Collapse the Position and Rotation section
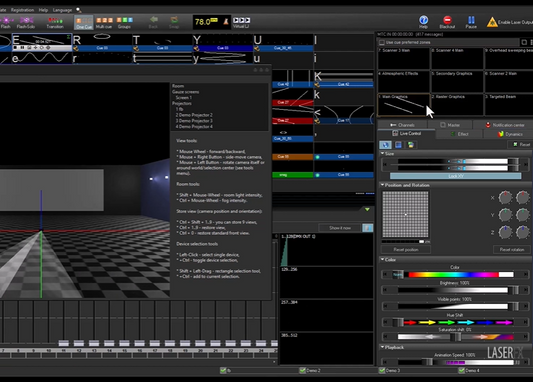The image size is (533, 382). (382, 185)
